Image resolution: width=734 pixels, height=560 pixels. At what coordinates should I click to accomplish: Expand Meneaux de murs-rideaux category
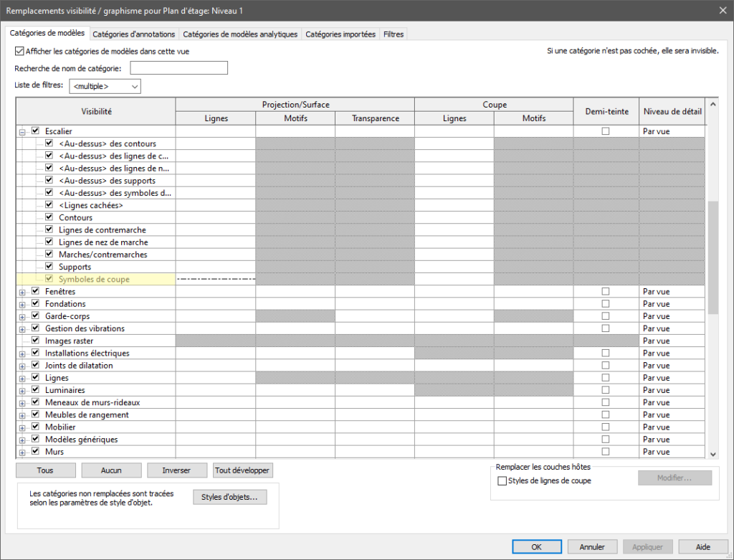22,403
